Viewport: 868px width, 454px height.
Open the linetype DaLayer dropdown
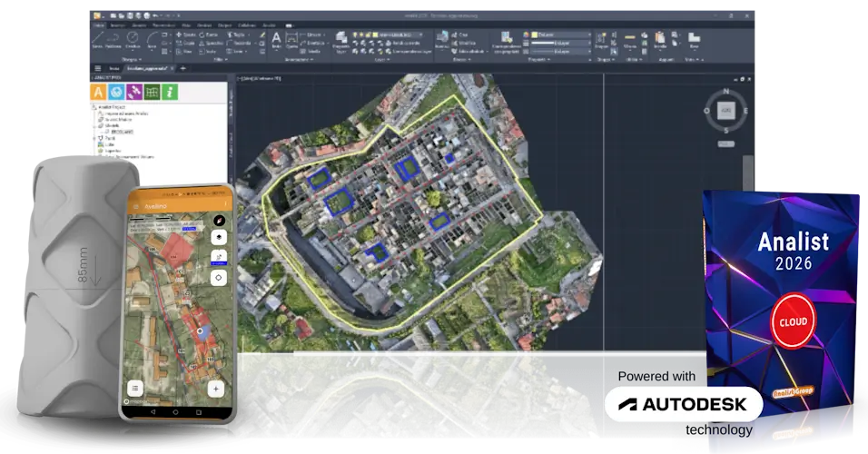click(560, 51)
